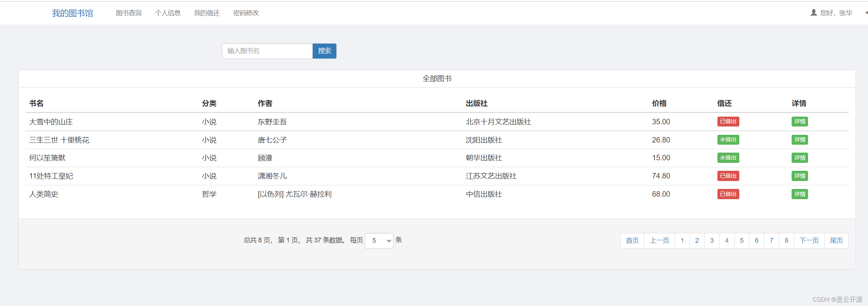Open 详情 for 何以笙箫默

click(x=800, y=158)
